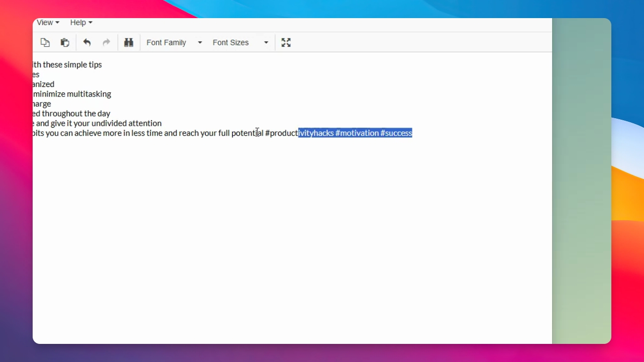
Task: Open the Font Sizes dropdown
Action: click(x=240, y=43)
